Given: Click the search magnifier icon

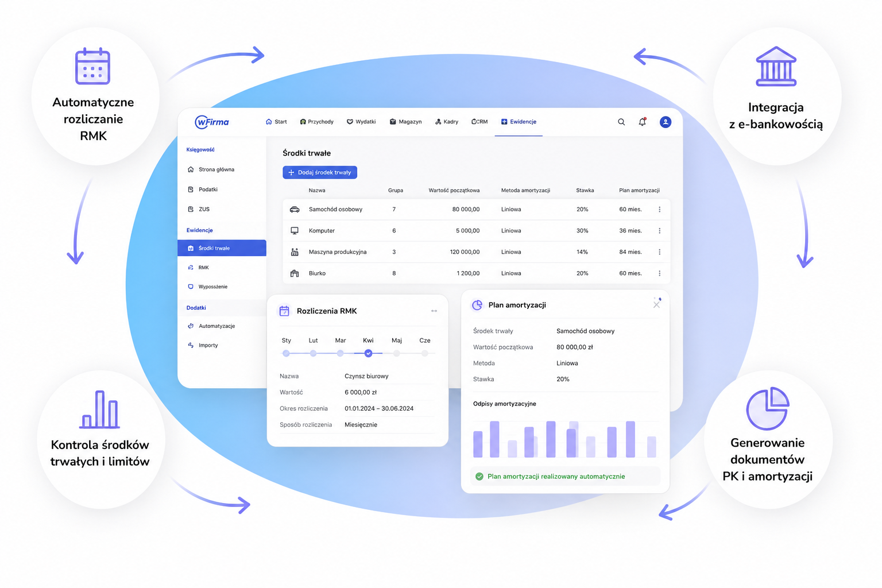Looking at the screenshot, I should point(621,122).
